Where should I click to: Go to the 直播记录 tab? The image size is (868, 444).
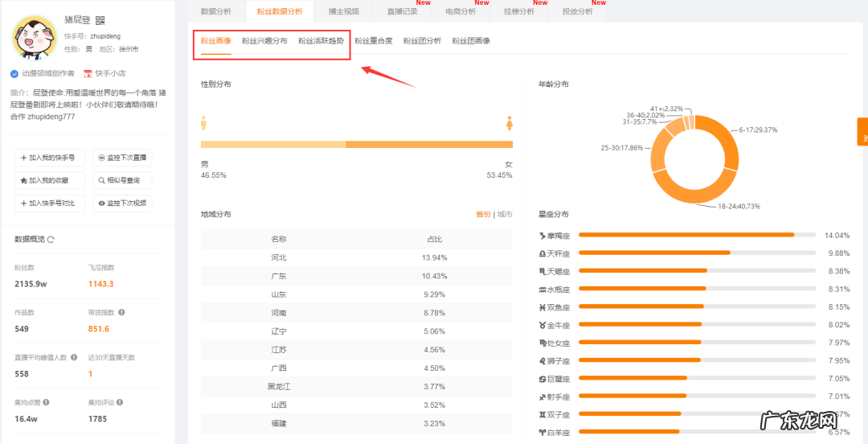click(402, 12)
